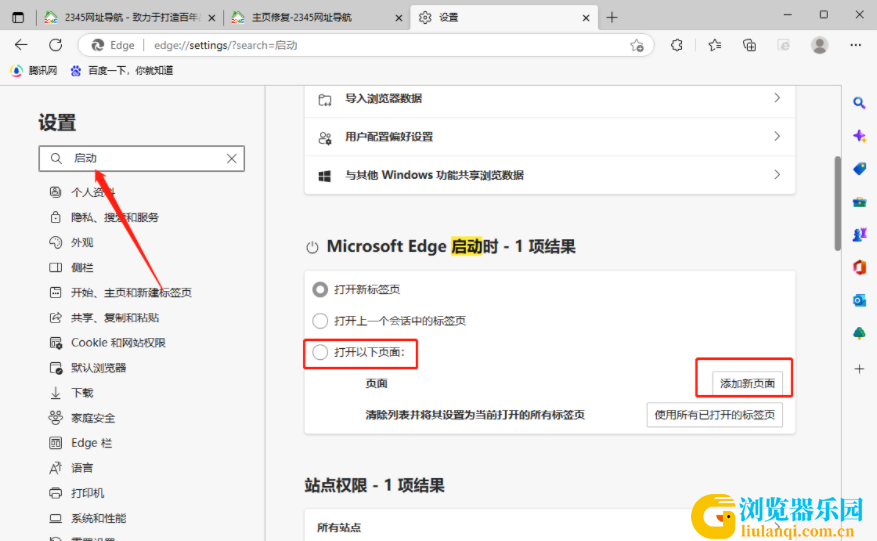This screenshot has width=877, height=541.
Task: Click the 站点权限 - 1 项结果 heading
Action: [x=375, y=485]
